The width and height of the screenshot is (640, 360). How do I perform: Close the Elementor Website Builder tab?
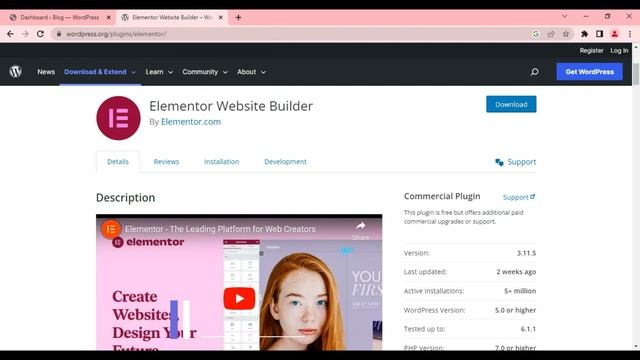click(x=220, y=18)
